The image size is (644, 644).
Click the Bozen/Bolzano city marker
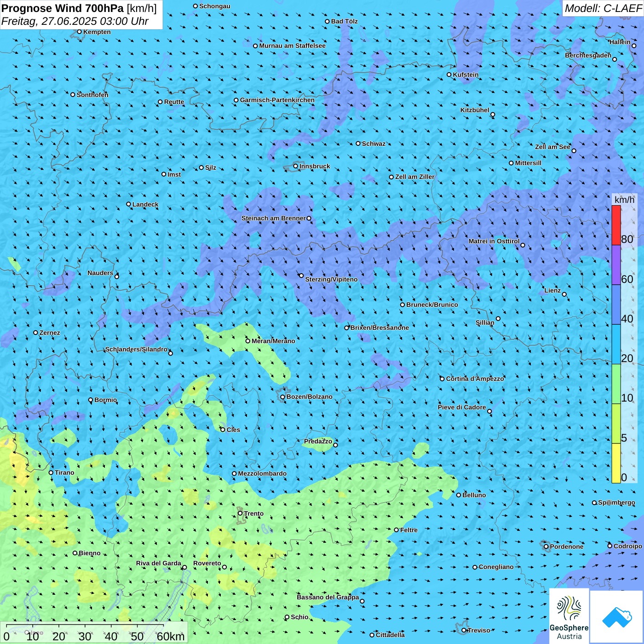coord(282,397)
